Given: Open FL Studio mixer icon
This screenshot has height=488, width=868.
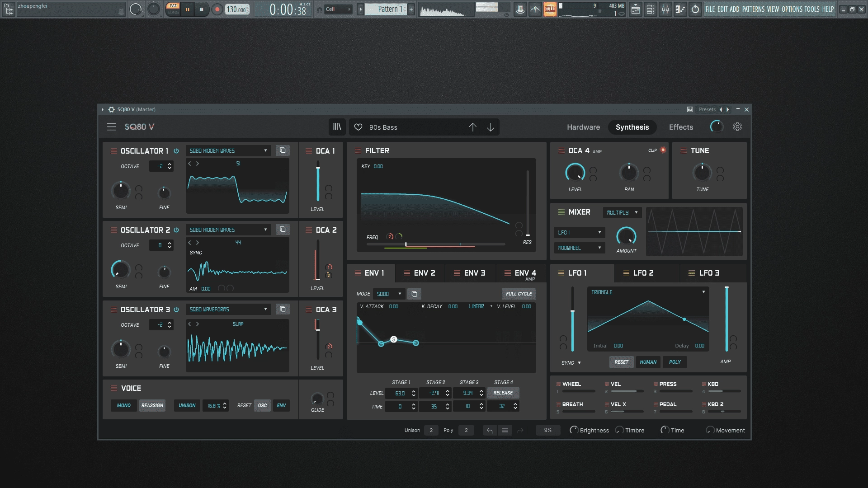Looking at the screenshot, I should 665,9.
